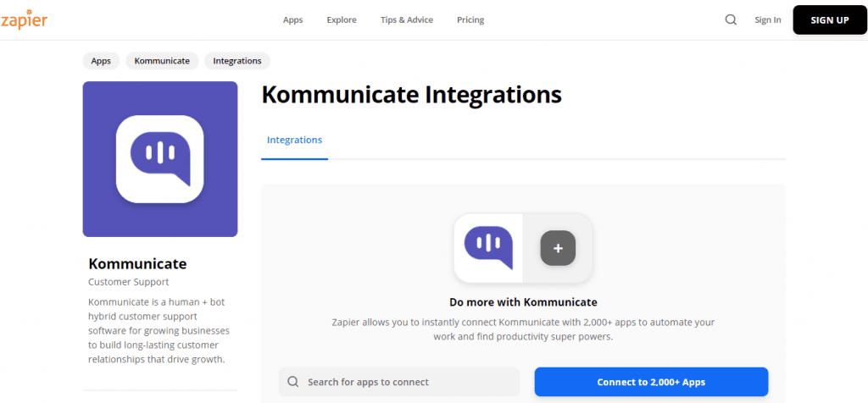Click the Kommunicate name under the logo

point(137,263)
